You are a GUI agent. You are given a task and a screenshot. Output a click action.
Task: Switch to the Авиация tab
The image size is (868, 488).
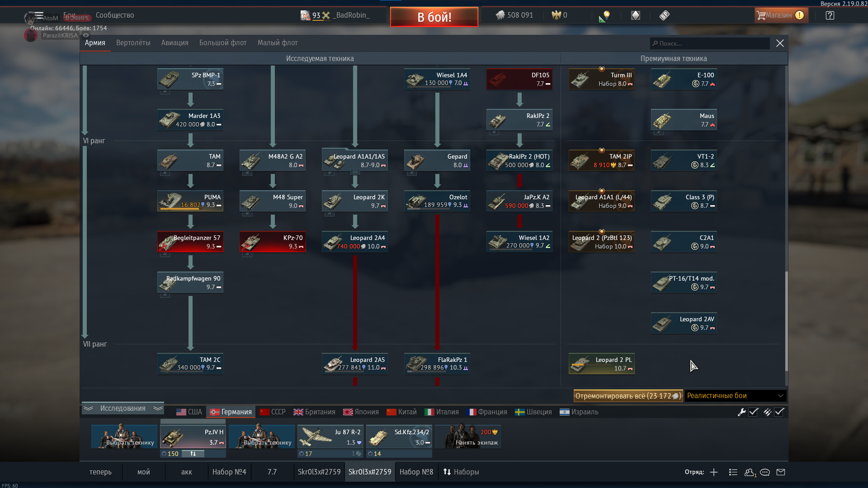(x=175, y=43)
